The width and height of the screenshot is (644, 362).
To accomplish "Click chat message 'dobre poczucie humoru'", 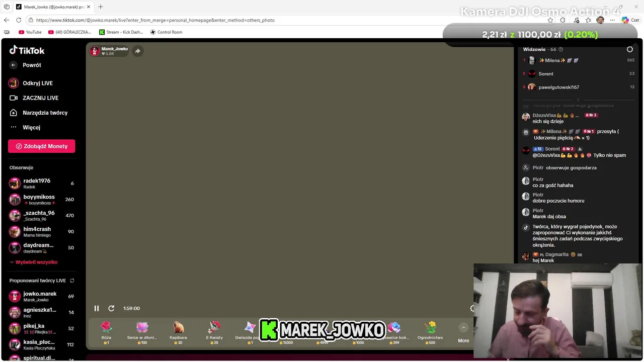I will click(558, 201).
